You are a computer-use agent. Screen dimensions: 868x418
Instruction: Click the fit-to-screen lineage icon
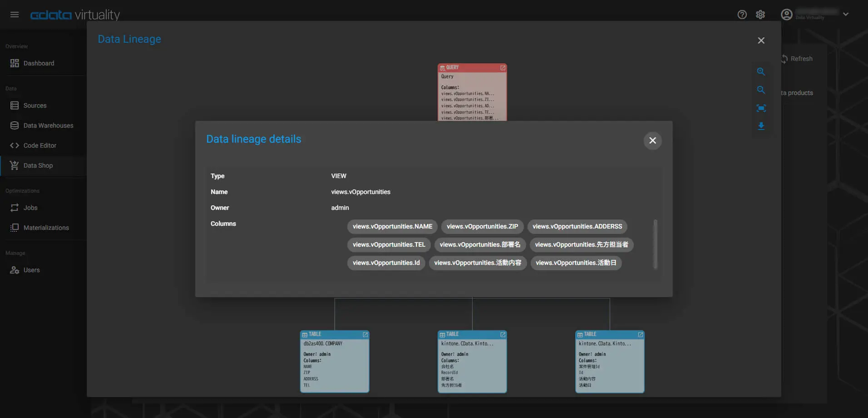[761, 108]
